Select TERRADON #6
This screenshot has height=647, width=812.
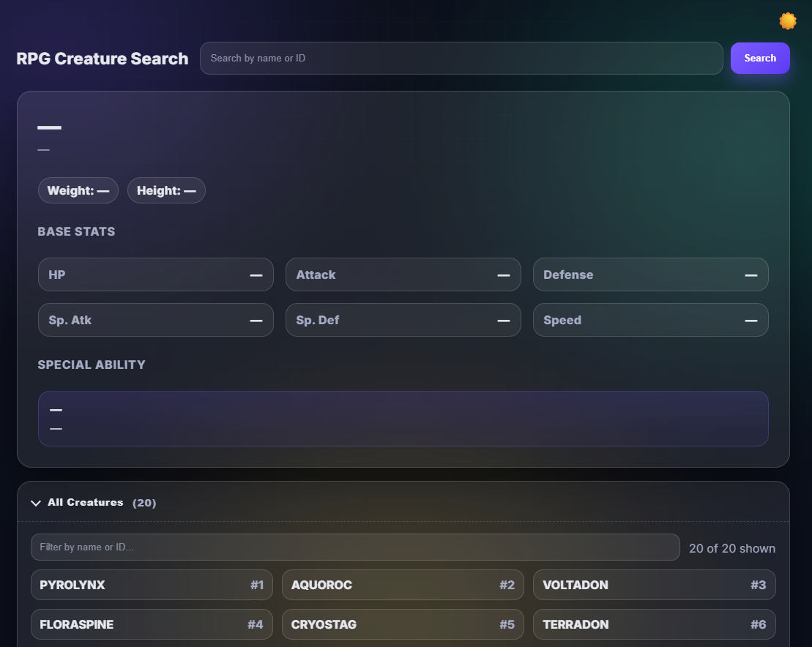click(x=654, y=624)
